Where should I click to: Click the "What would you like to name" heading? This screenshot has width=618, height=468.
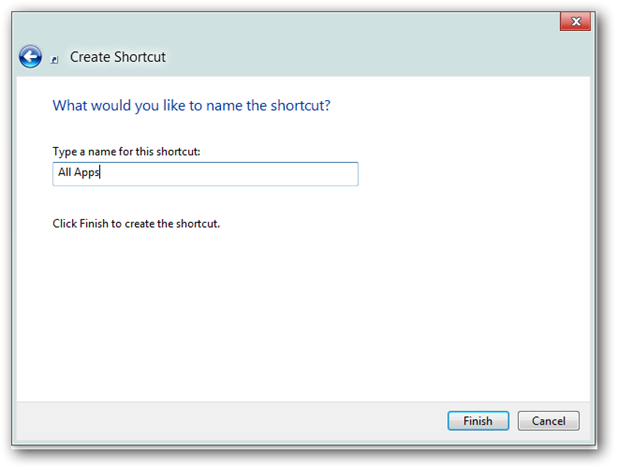pos(150,104)
